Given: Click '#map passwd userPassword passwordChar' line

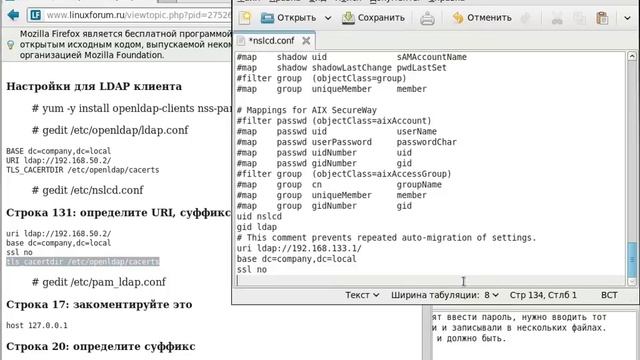Looking at the screenshot, I should click(x=347, y=142).
